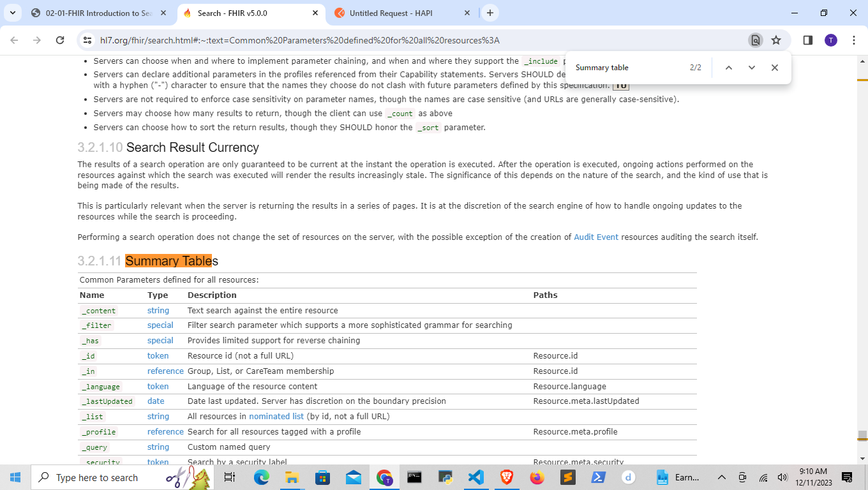This screenshot has height=490, width=868.
Task: Open the Python taskbar icon
Action: click(445, 477)
